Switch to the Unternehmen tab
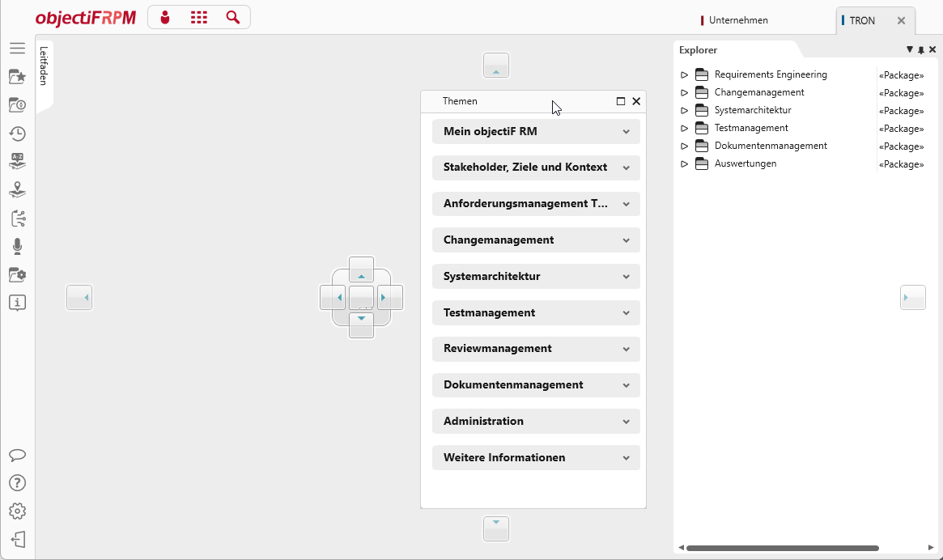 (x=737, y=20)
